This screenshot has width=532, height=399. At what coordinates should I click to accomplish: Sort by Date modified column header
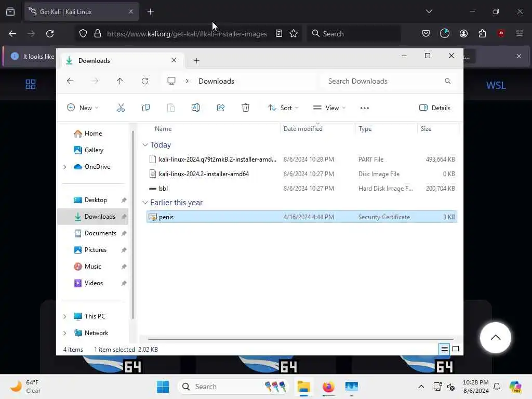pos(318,129)
